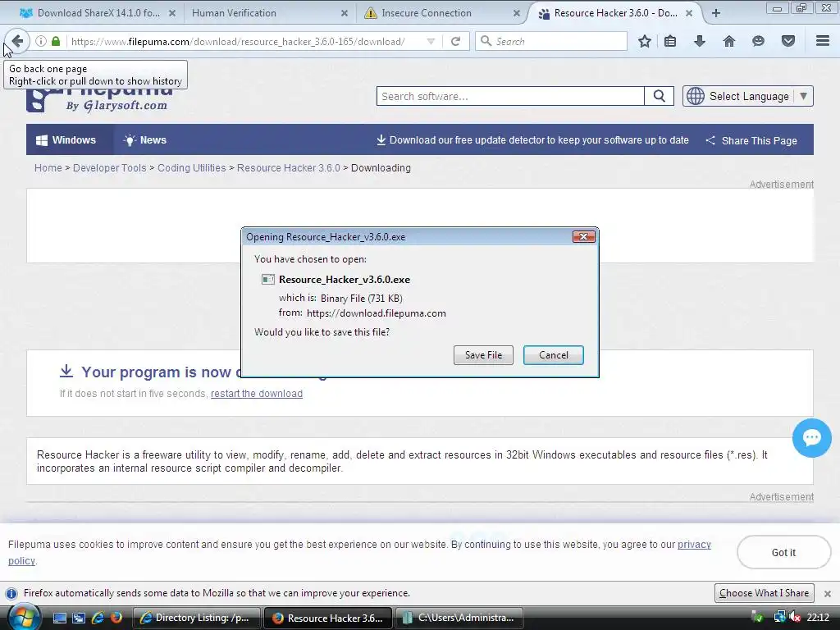Show bookmarks list icon
840x630 pixels.
click(670, 41)
